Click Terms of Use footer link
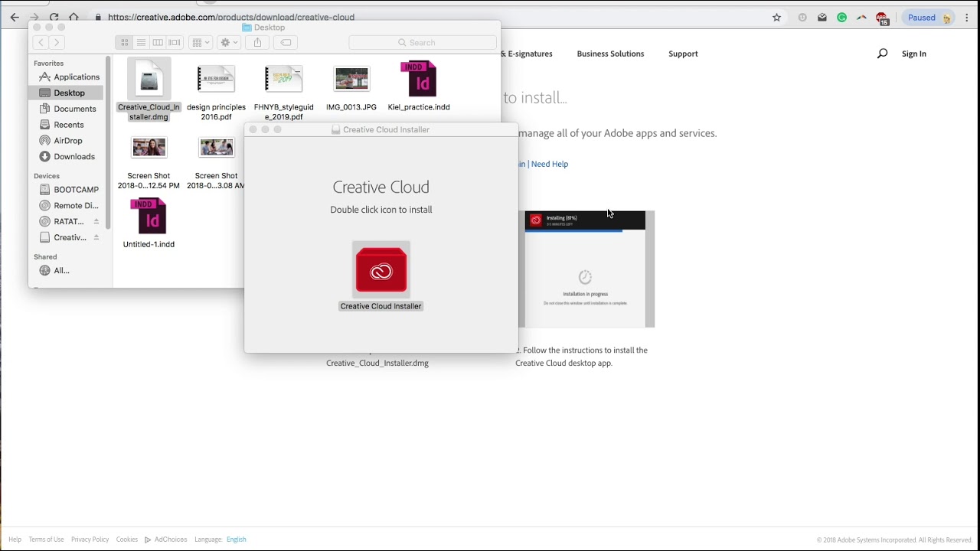The height and width of the screenshot is (551, 980). pyautogui.click(x=46, y=540)
